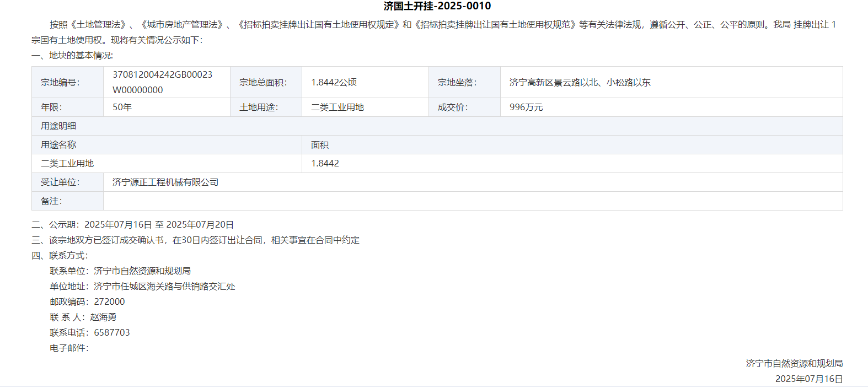This screenshot has height=388, width=868.
Task: Click the "备注:" label cell
Action: tap(67, 201)
